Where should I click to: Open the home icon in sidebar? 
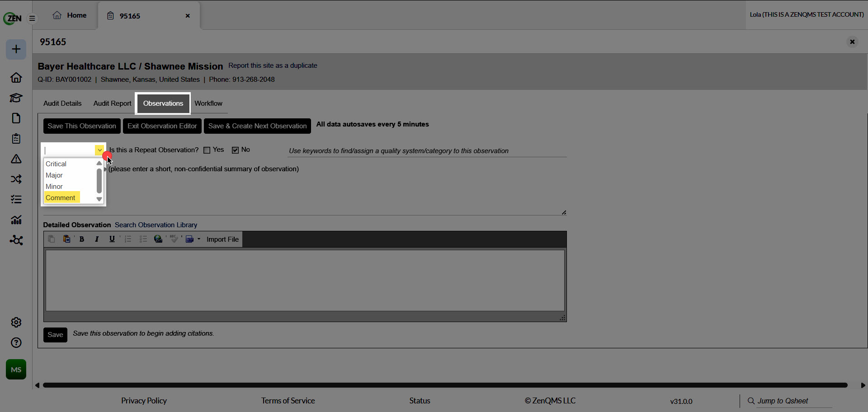(16, 77)
